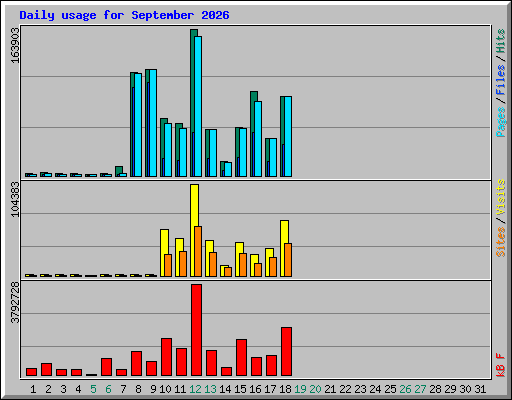Click green weekend day label 27
Image resolution: width=512 pixels, height=400 pixels.
click(x=420, y=389)
